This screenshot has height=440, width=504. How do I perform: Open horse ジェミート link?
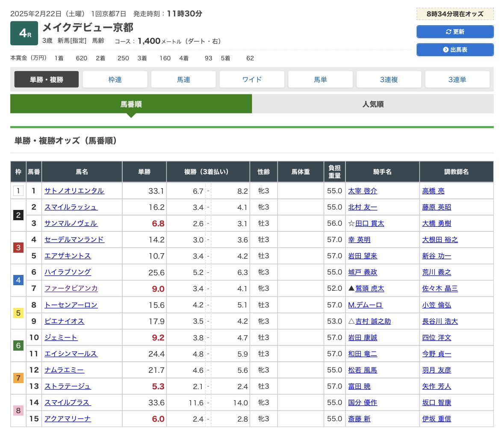[61, 338]
